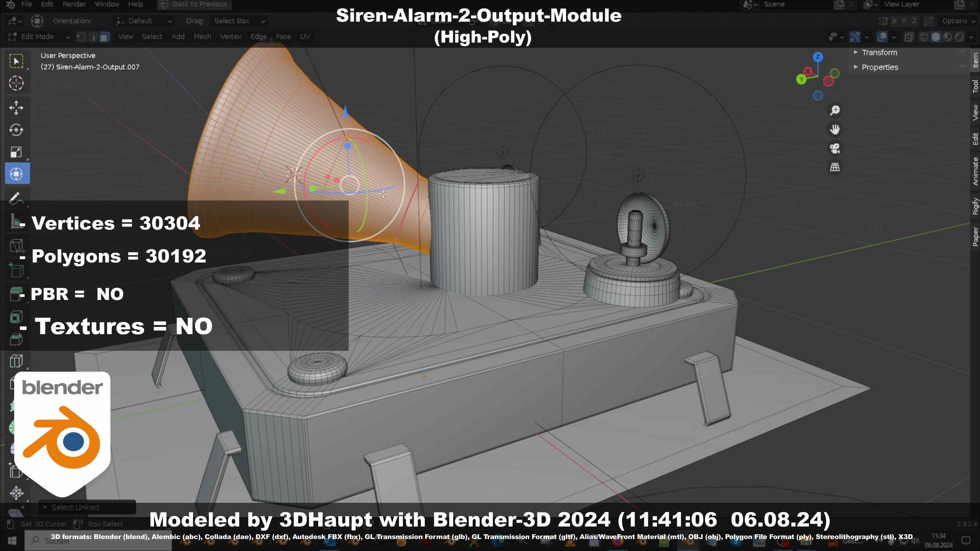Pick the Annotate pencil tool
This screenshot has height=551, width=980.
(16, 198)
